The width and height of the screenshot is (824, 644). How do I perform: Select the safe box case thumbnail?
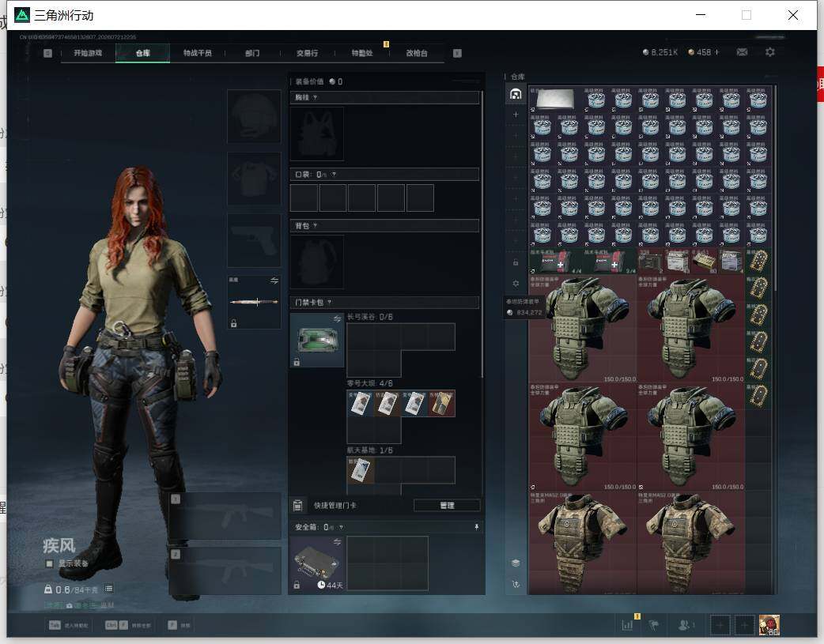317,563
